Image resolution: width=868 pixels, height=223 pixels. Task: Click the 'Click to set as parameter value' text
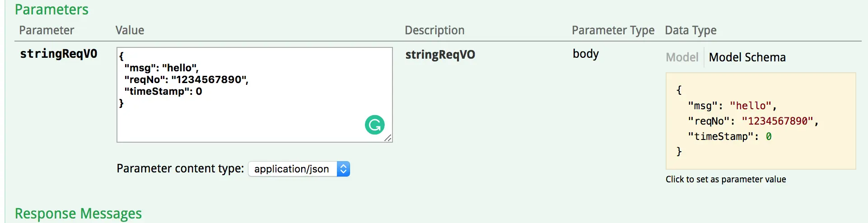[726, 179]
